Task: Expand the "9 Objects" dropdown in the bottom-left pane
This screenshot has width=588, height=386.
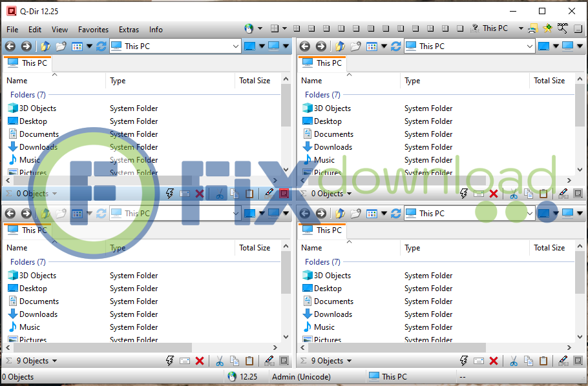Action: tap(54, 361)
